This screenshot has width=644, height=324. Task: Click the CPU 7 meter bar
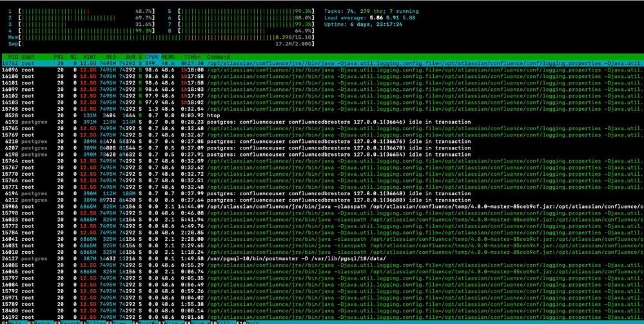click(240, 24)
